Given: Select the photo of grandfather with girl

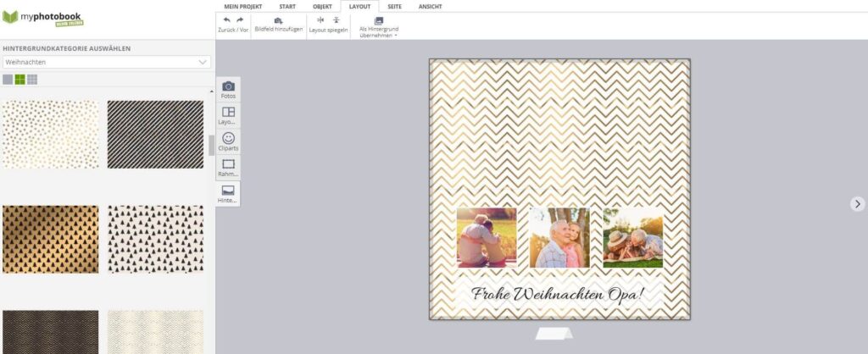Looking at the screenshot, I should (x=559, y=238).
